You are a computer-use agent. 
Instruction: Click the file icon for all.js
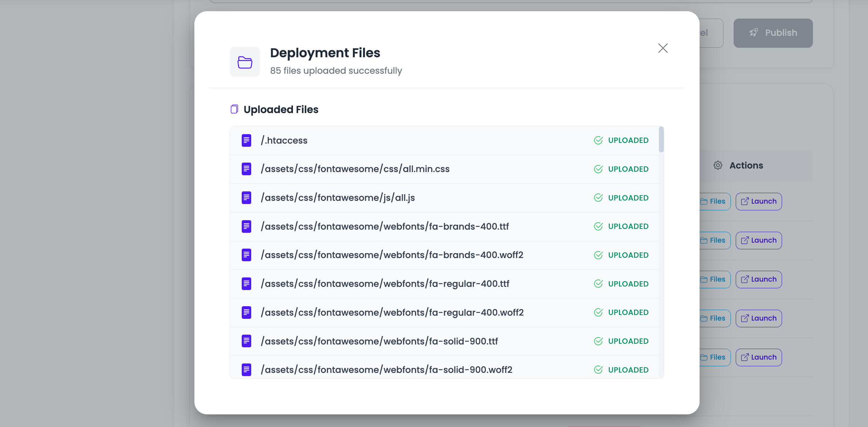tap(246, 198)
